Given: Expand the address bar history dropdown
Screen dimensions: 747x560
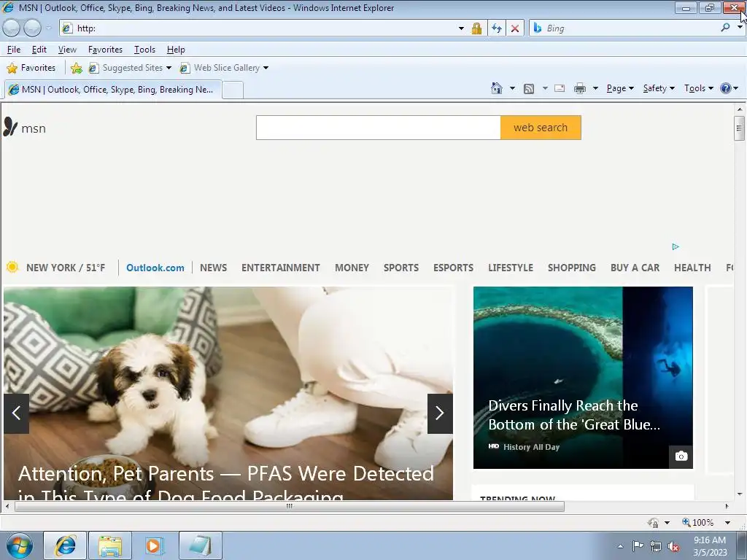Looking at the screenshot, I should pos(461,28).
